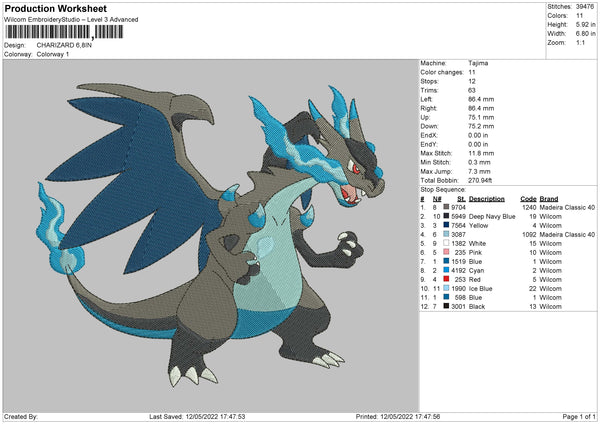Select the 598 Blue color swatch
This screenshot has height=424, width=600.
click(x=446, y=297)
